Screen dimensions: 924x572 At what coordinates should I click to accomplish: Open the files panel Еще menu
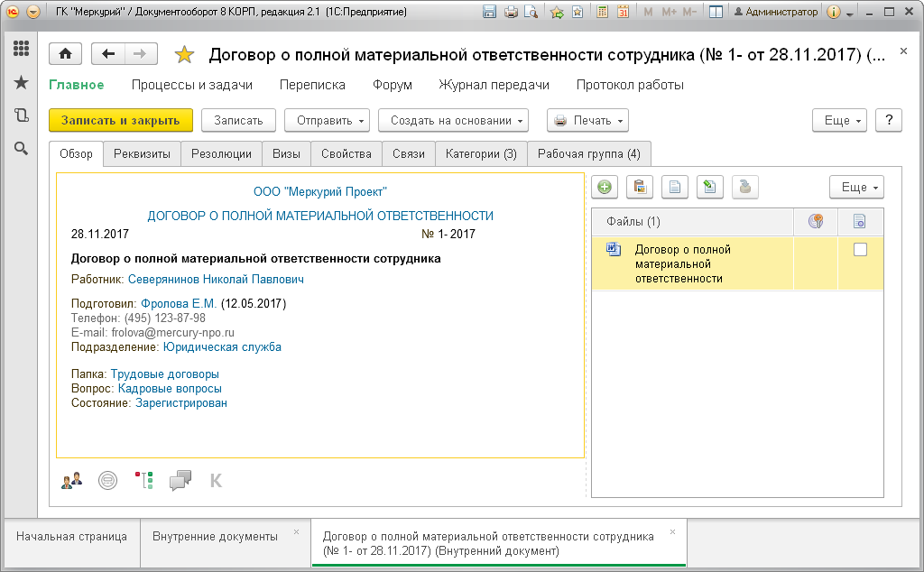[x=857, y=188]
